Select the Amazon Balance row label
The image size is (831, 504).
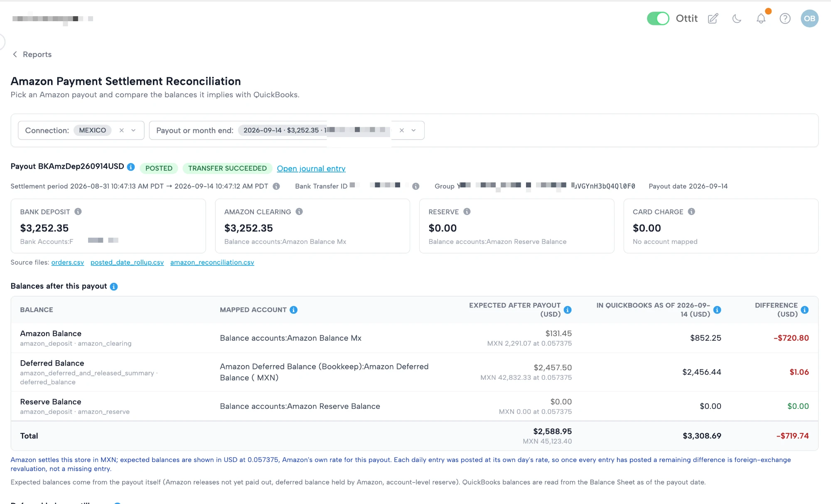[51, 333]
